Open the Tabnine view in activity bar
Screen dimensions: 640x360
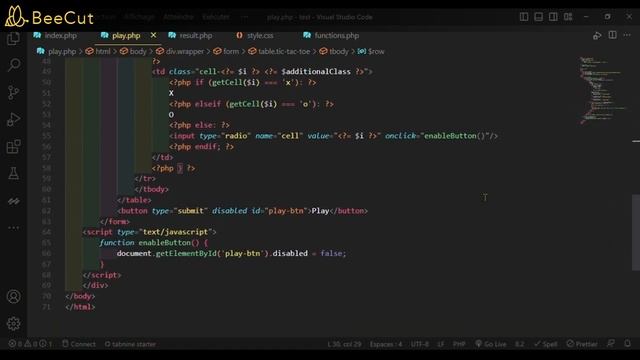pyautogui.click(x=13, y=201)
